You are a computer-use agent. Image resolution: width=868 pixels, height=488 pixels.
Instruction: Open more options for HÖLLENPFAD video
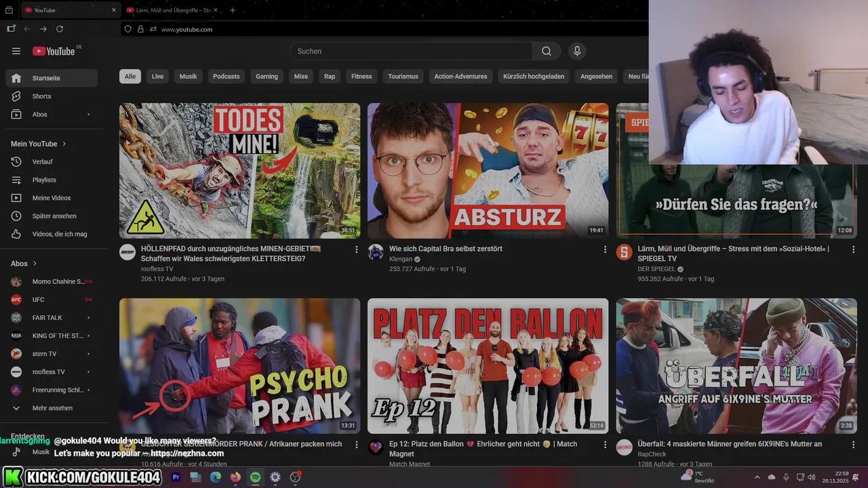click(x=357, y=250)
